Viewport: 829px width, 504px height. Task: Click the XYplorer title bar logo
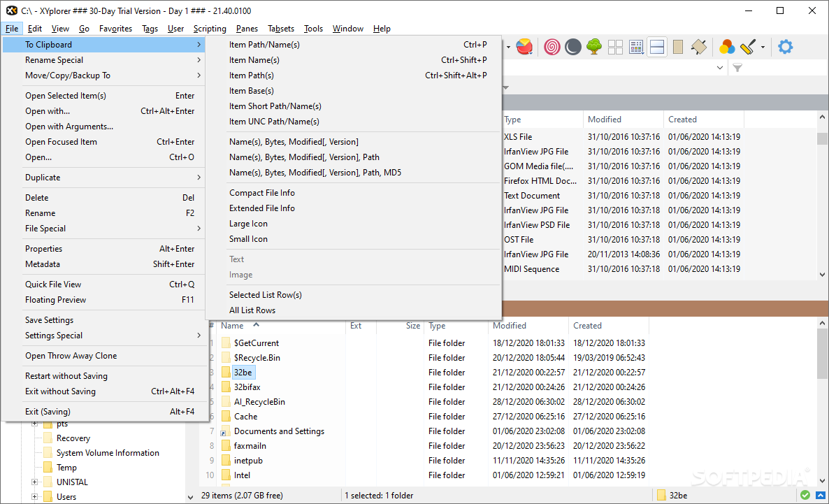(12, 10)
